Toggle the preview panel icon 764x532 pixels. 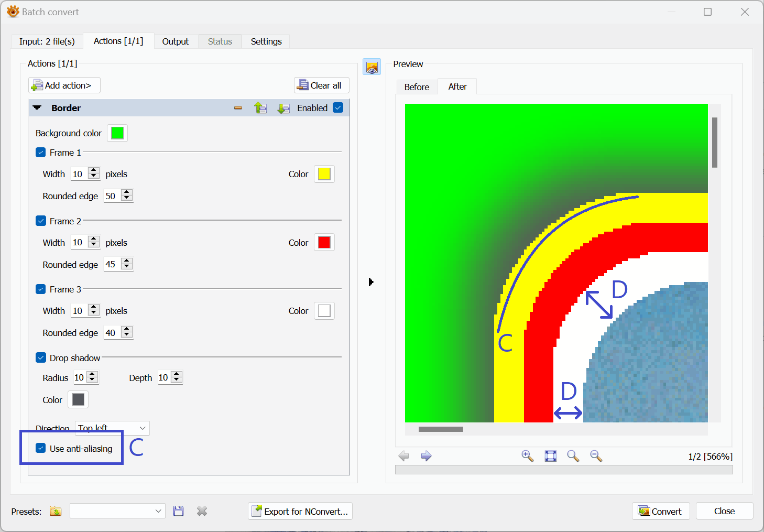[x=372, y=67]
